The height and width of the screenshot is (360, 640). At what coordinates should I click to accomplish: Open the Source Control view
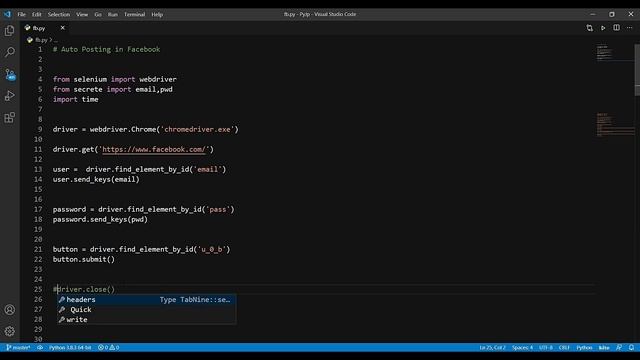9,74
